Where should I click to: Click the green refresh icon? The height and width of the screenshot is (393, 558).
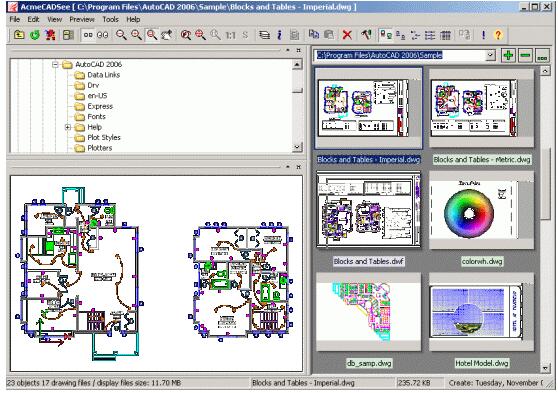click(x=35, y=35)
